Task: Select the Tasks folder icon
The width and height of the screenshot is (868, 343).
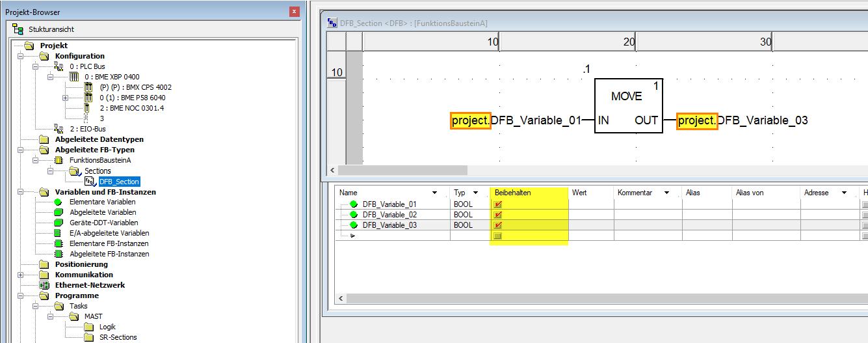Action: point(59,306)
